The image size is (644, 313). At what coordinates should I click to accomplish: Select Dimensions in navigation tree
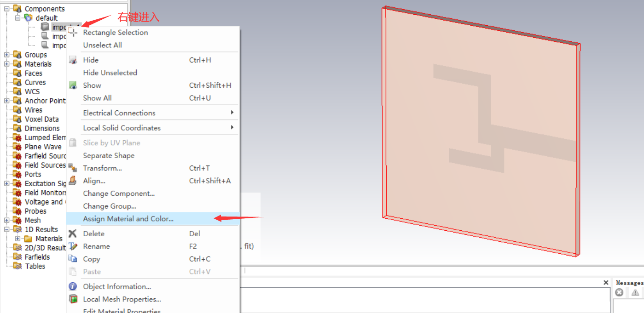42,128
